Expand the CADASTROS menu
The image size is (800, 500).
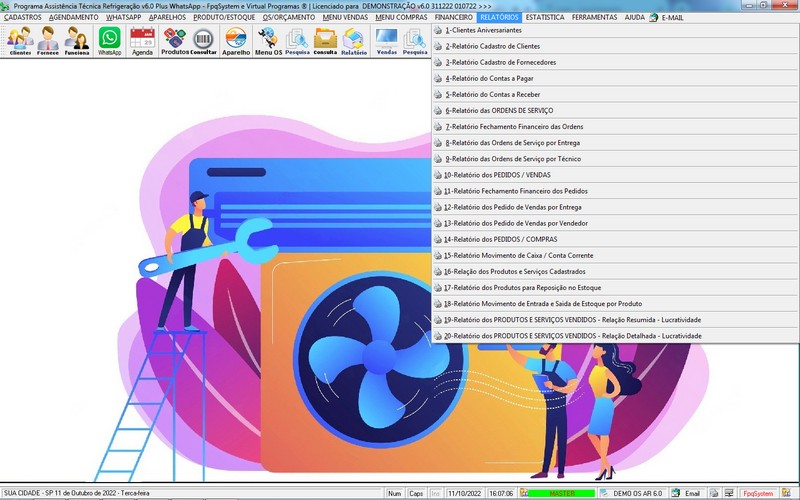(x=23, y=18)
